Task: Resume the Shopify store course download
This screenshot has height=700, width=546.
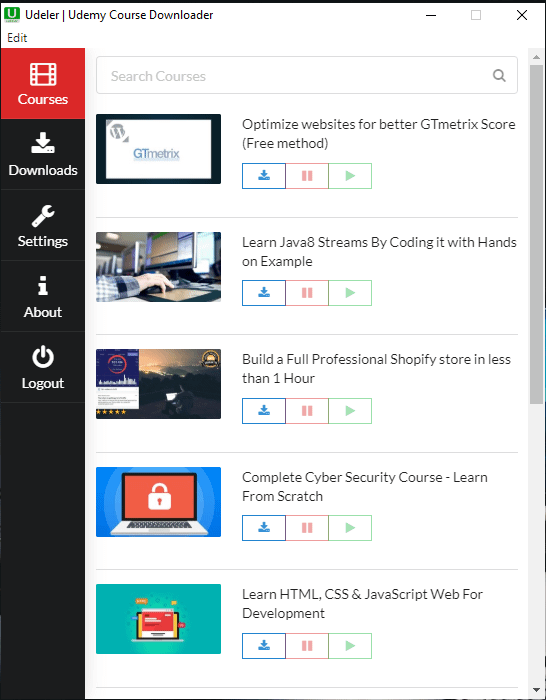Action: pyautogui.click(x=350, y=411)
